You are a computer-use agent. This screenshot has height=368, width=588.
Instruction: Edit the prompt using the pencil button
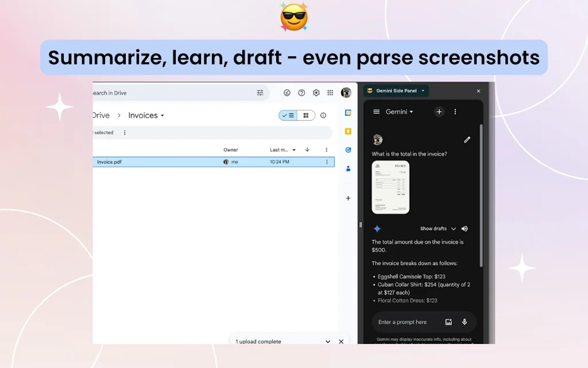467,140
